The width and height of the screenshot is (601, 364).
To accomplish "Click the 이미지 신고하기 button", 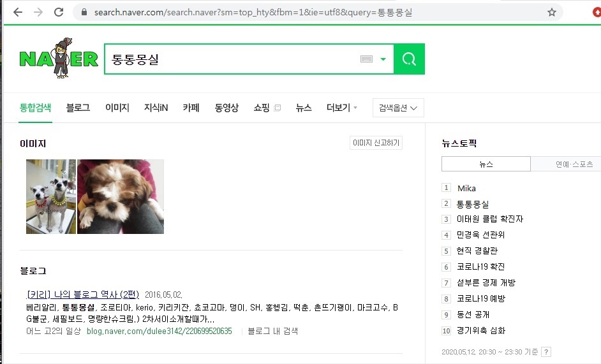I will coord(376,143).
